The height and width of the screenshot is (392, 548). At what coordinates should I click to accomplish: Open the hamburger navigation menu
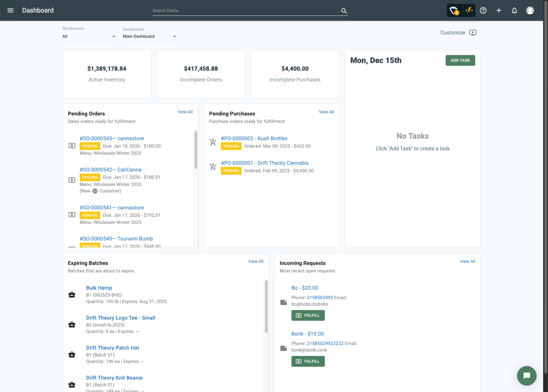(10, 10)
